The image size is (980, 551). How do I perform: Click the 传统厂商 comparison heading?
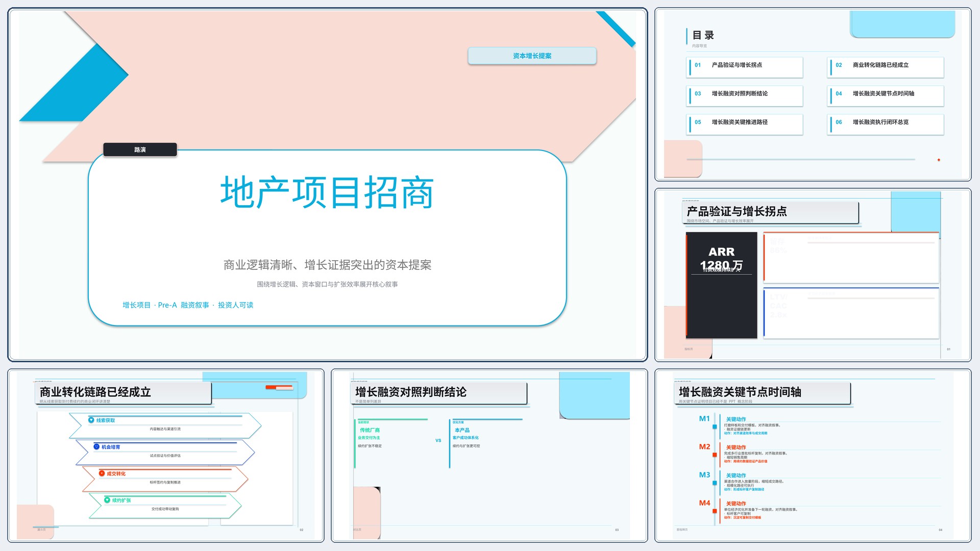[x=370, y=430]
